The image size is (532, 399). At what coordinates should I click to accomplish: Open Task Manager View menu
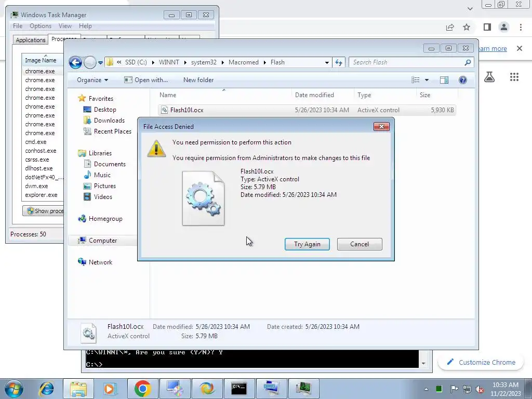65,26
